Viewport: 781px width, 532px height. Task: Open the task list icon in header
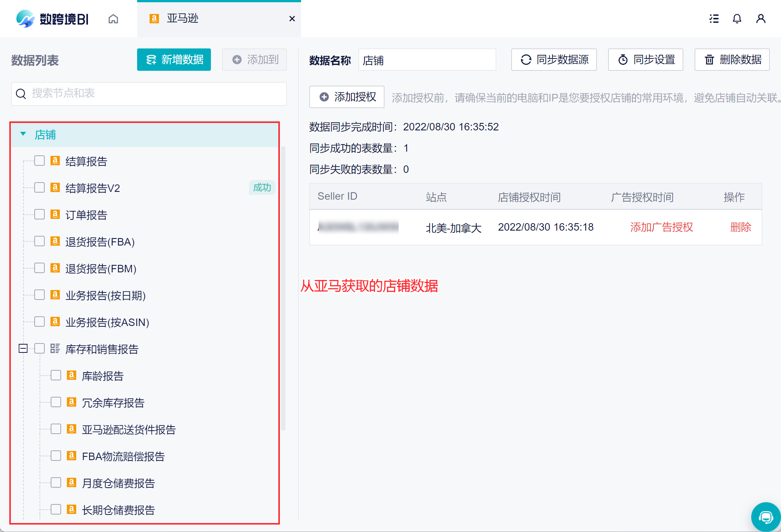[x=714, y=19]
